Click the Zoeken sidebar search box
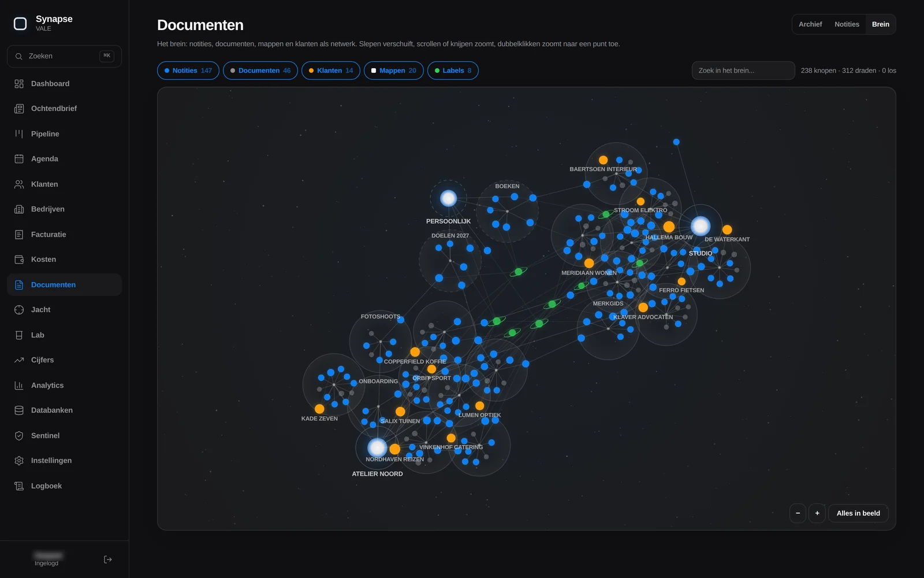924x578 pixels. click(64, 56)
